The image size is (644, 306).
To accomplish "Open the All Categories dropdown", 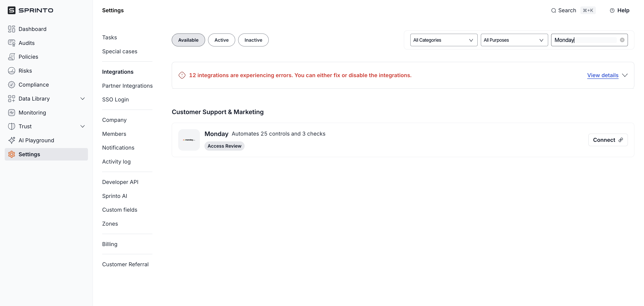I will click(443, 40).
